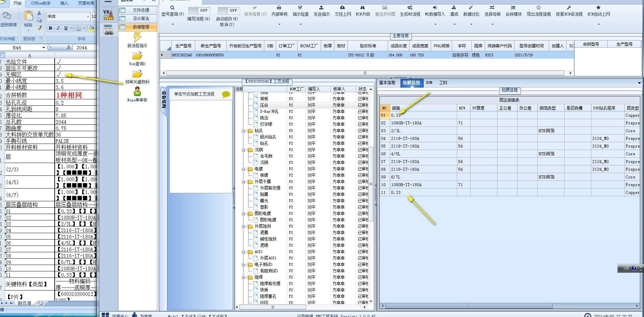Open the 预审关键物料 folder icon
The image size is (644, 317).
(137, 74)
